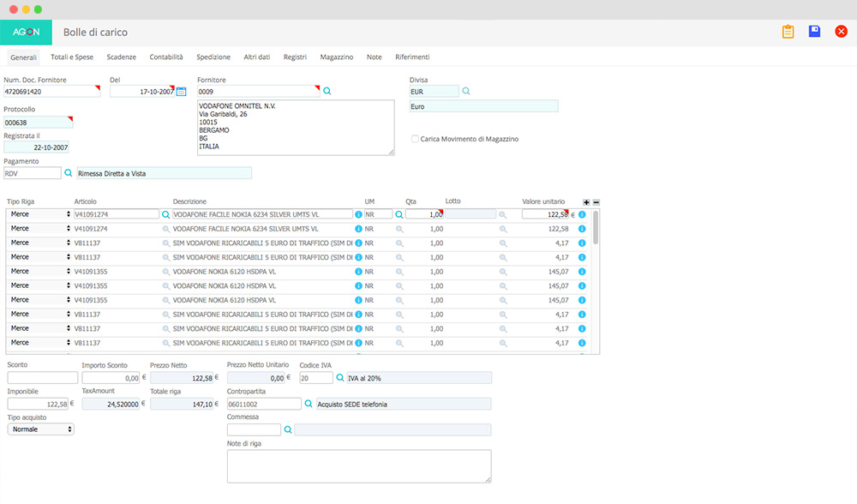Click the Rimessa Diretta a Vista field
Viewport: 857px width, 504px height.
[164, 173]
